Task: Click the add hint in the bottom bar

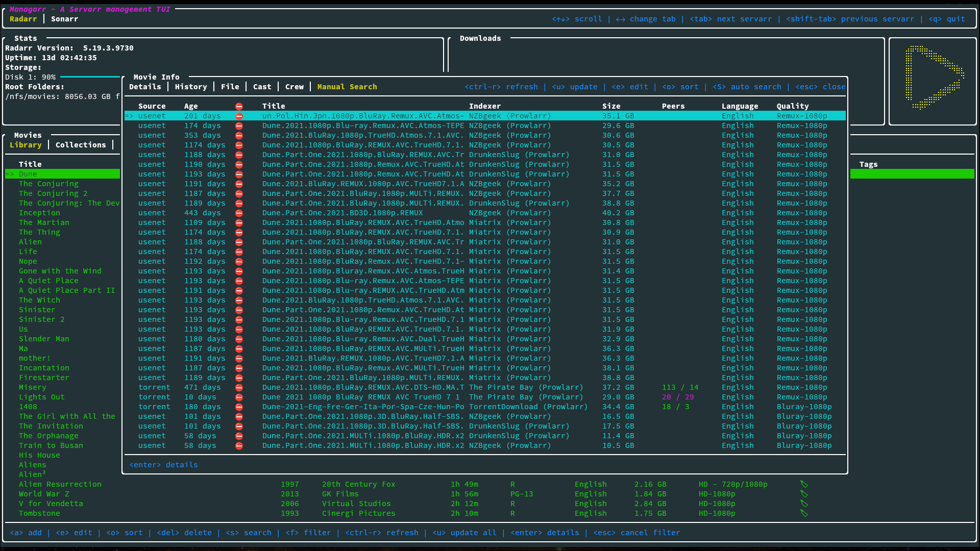Action: (26, 533)
